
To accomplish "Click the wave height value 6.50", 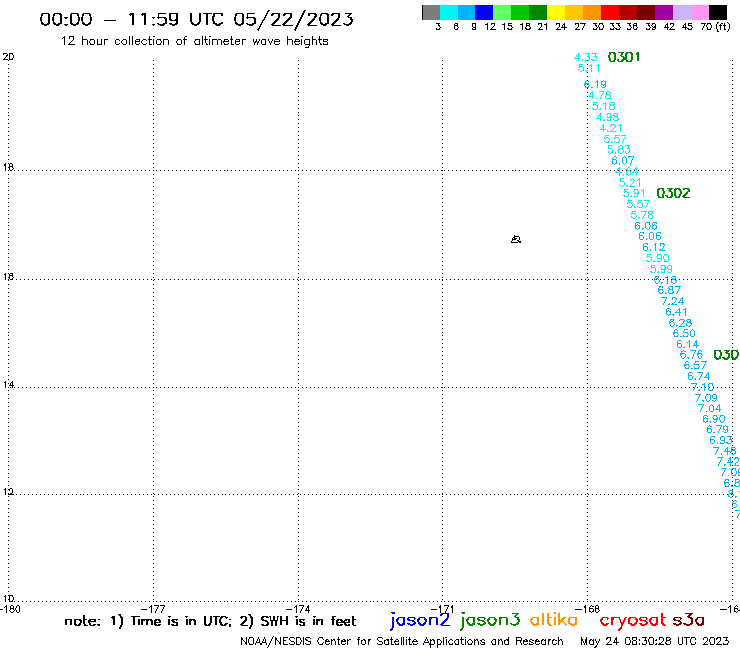I will 684,333.
